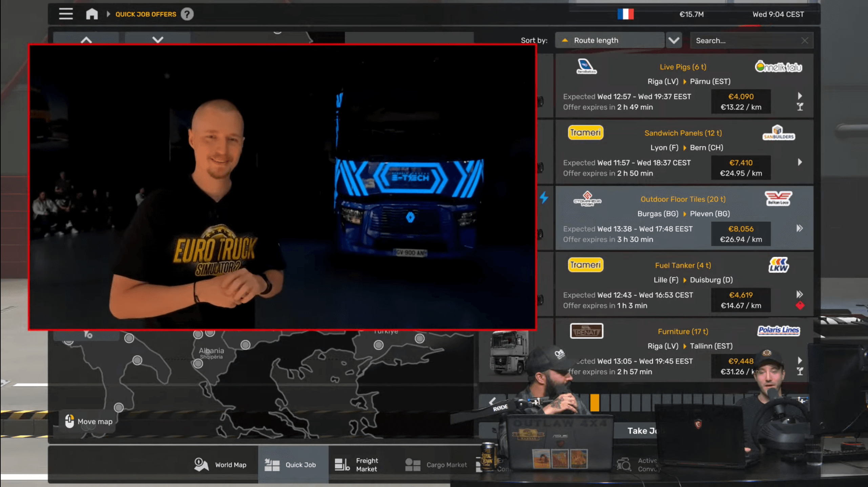Expand sort options with the chevron button
Screen dimensions: 868x487
[674, 40]
